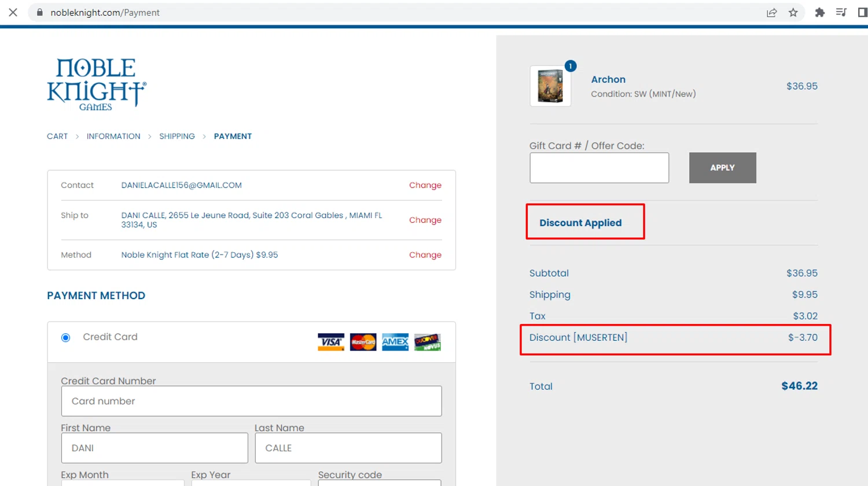Change the Contact email
Image resolution: width=868 pixels, height=486 pixels.
coord(425,185)
